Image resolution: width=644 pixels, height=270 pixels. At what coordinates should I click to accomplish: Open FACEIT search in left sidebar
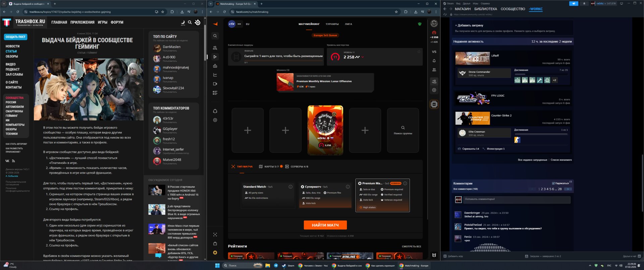pos(215,36)
